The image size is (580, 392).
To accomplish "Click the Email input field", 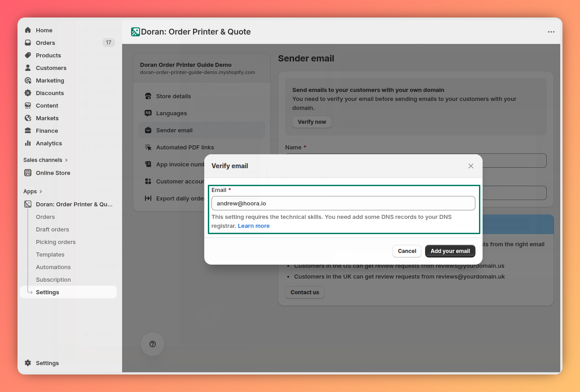I will point(343,203).
